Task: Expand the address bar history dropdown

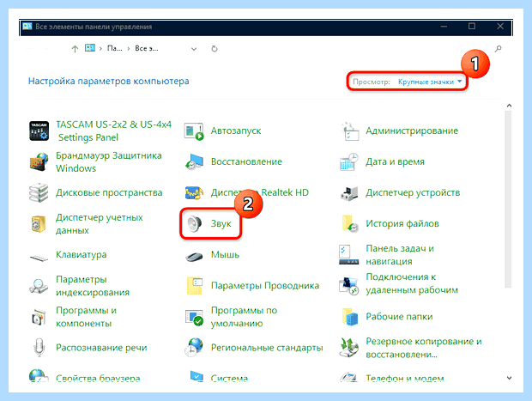Action: click(x=194, y=49)
